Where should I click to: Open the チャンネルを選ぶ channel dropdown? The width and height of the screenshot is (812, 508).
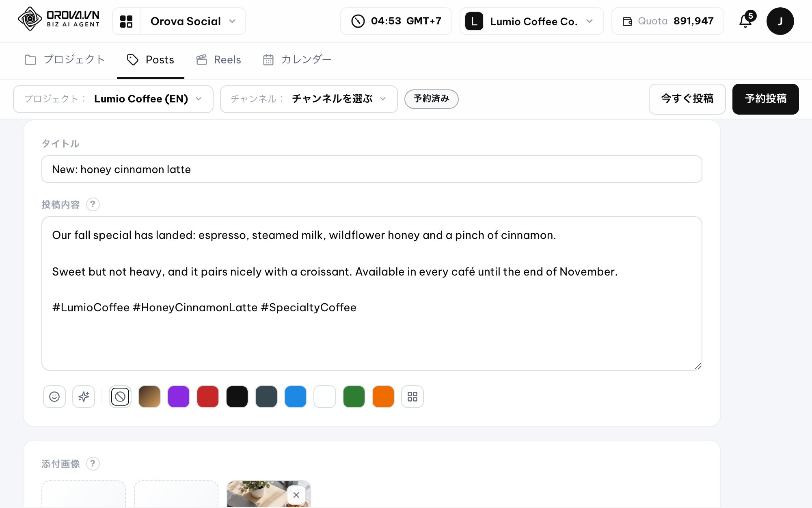309,99
